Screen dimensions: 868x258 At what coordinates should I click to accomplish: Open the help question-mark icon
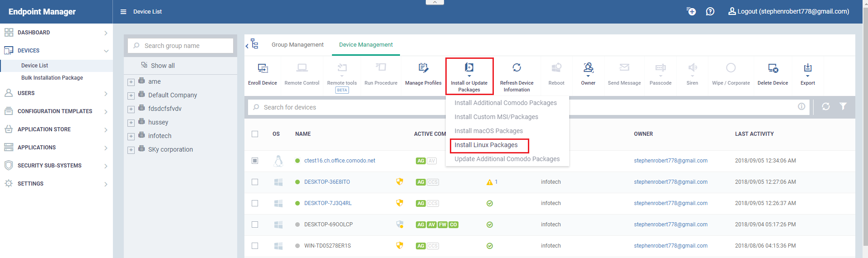[710, 11]
